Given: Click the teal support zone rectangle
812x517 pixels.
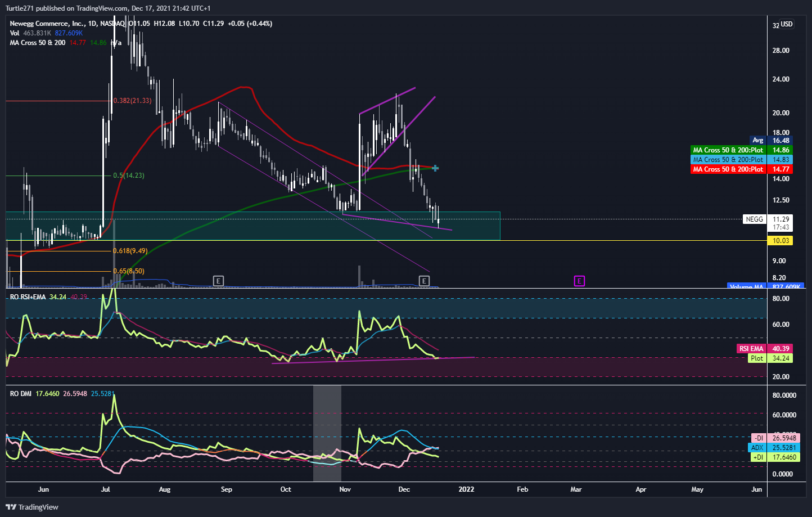Looking at the screenshot, I should (x=252, y=226).
